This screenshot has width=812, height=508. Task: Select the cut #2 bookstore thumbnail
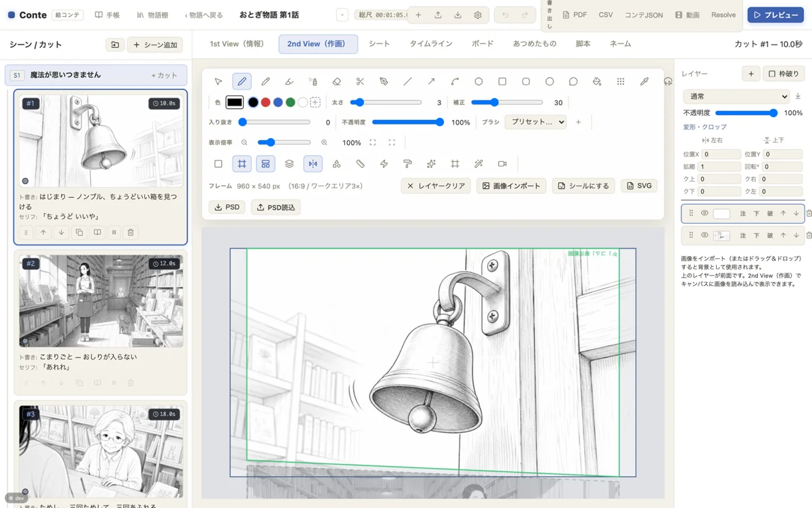pyautogui.click(x=101, y=301)
